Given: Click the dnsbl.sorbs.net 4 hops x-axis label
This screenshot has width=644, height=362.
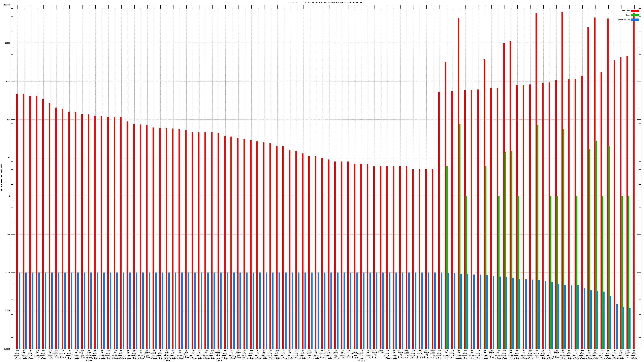Looking at the screenshot, I should (x=83, y=354).
